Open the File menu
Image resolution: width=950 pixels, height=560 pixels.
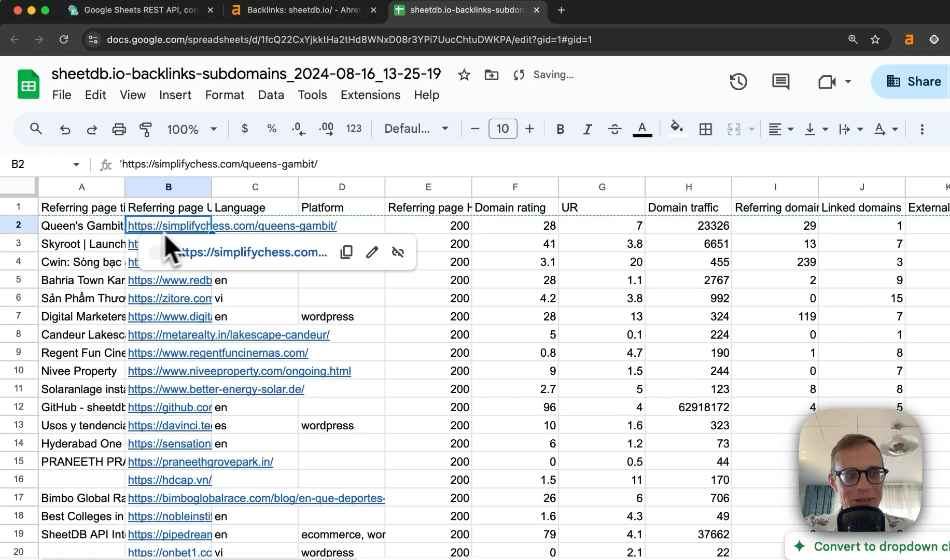(x=62, y=95)
